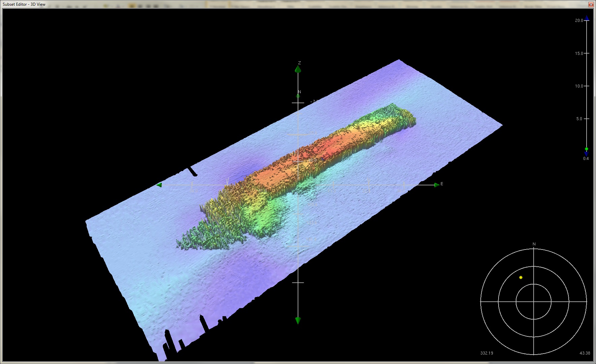596x364 pixels.
Task: Click the green arrow atop the Z axis
Action: pyautogui.click(x=298, y=69)
